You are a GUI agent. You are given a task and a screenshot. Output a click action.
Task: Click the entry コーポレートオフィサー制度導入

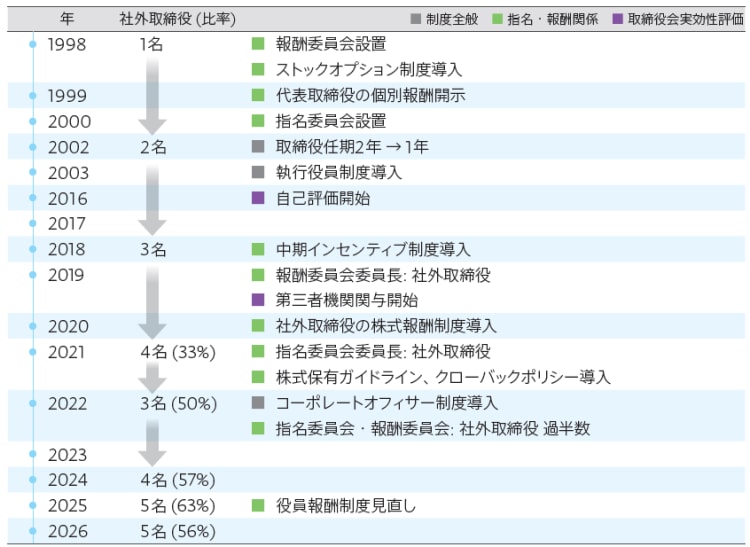pyautogui.click(x=387, y=403)
